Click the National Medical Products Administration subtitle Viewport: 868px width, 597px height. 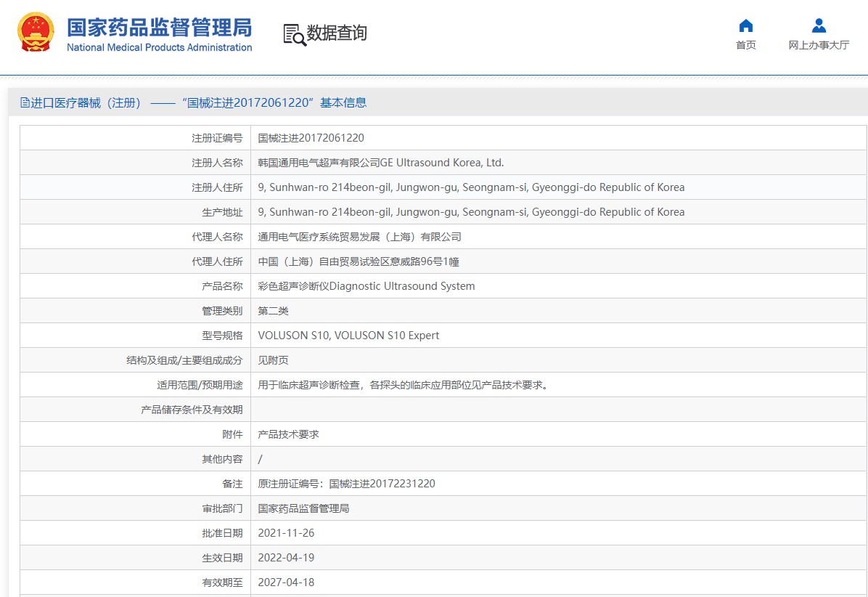click(x=160, y=48)
